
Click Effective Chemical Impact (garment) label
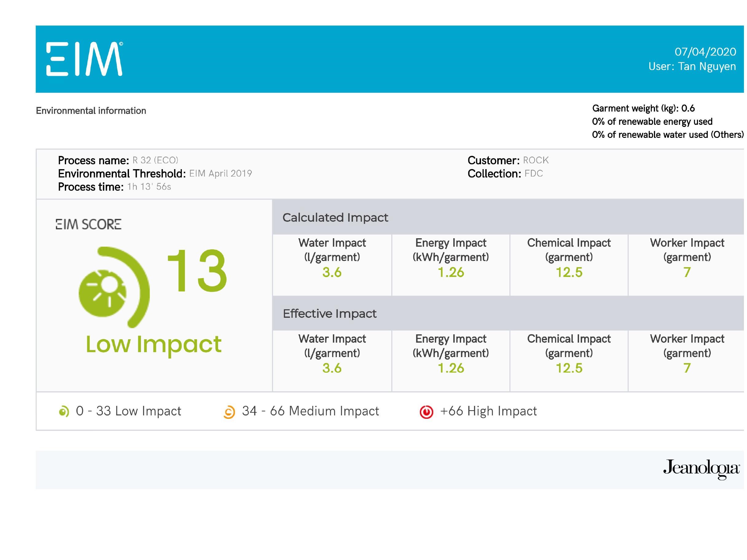coord(569,346)
